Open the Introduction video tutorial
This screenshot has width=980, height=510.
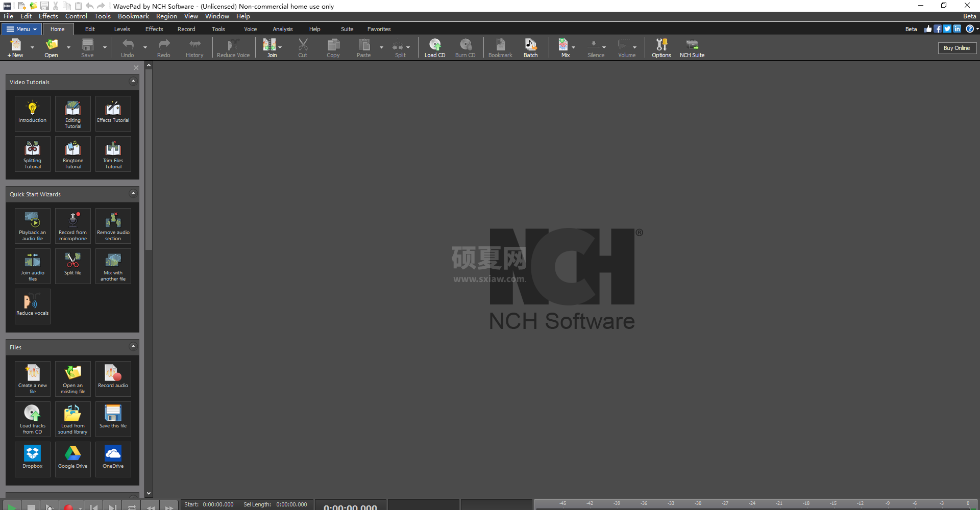click(x=33, y=113)
